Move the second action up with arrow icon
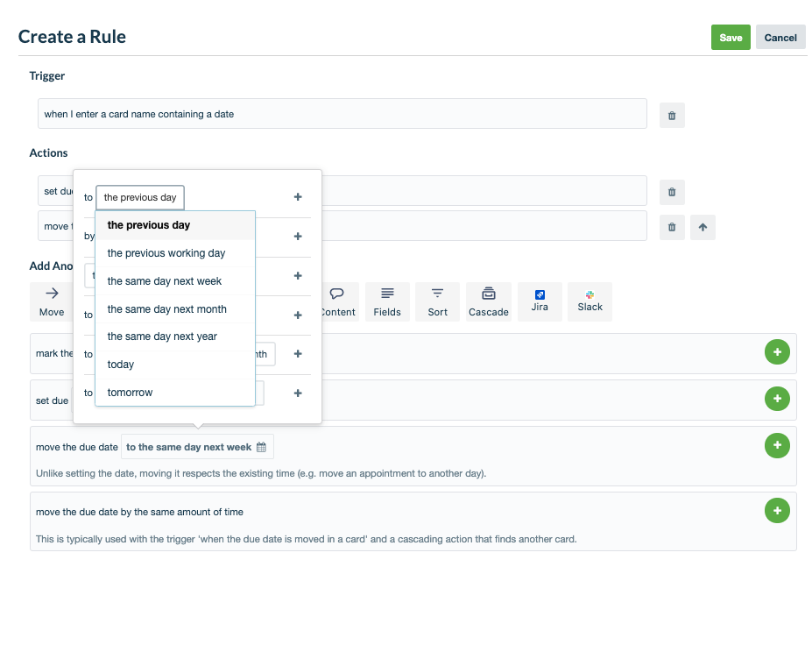 point(703,227)
